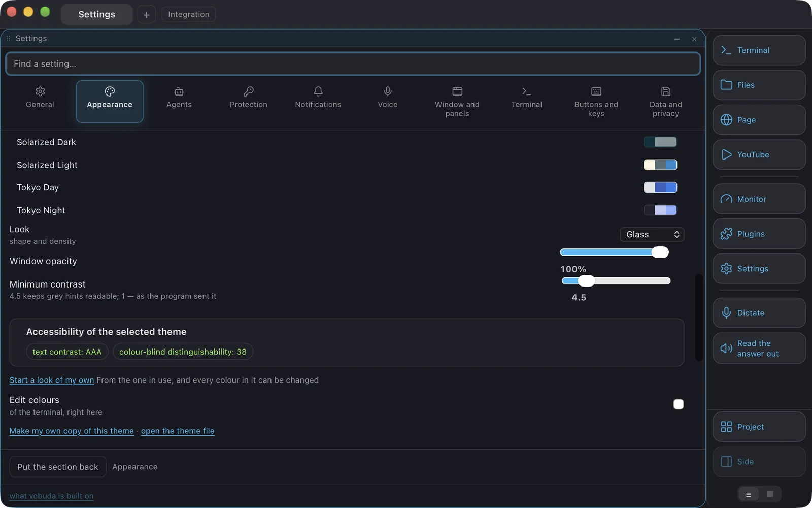Image resolution: width=812 pixels, height=508 pixels.
Task: Toggle the Side panel button
Action: tap(759, 462)
